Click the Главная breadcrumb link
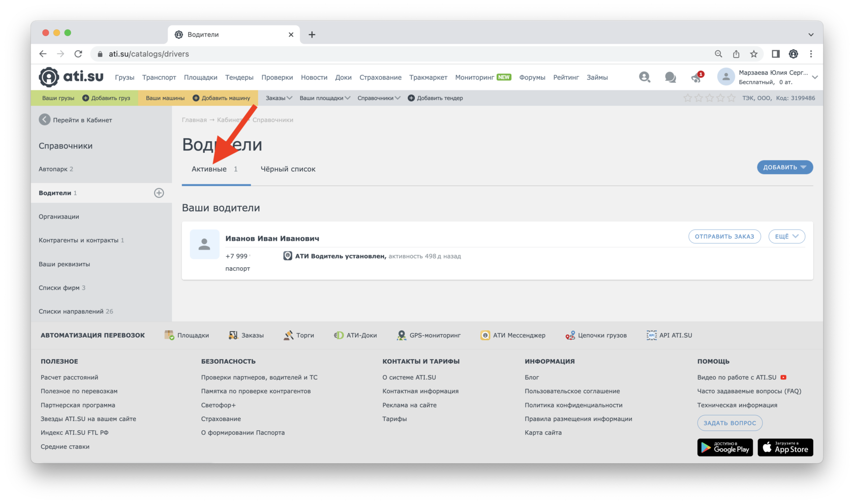Viewport: 854px width, 504px height. click(194, 120)
